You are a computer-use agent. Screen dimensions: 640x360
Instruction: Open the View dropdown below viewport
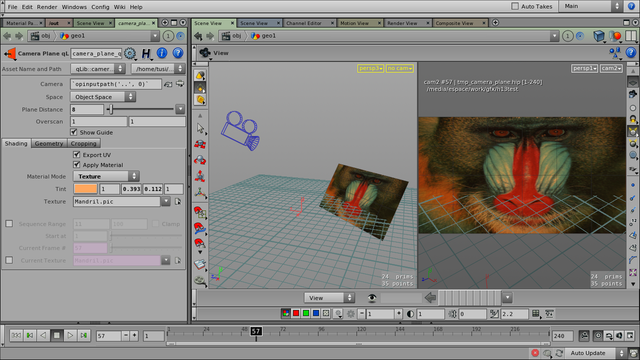point(329,298)
